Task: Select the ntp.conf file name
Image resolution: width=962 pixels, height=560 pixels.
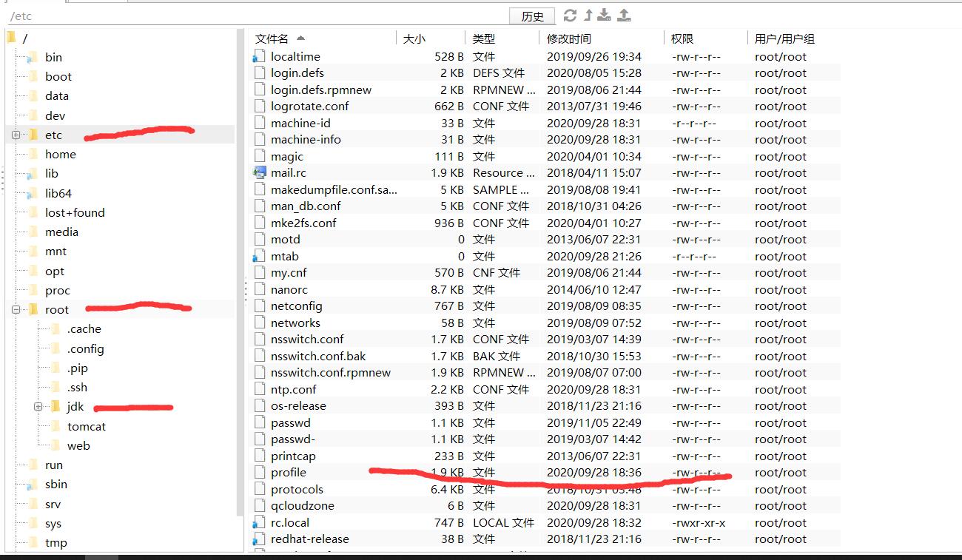Action: [294, 389]
